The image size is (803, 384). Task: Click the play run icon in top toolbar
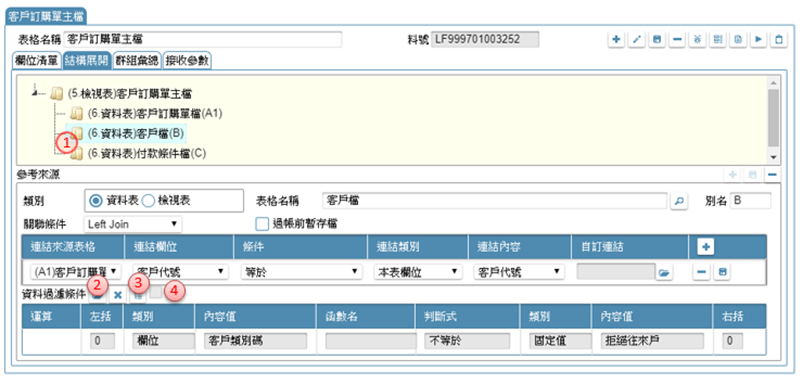tap(758, 40)
